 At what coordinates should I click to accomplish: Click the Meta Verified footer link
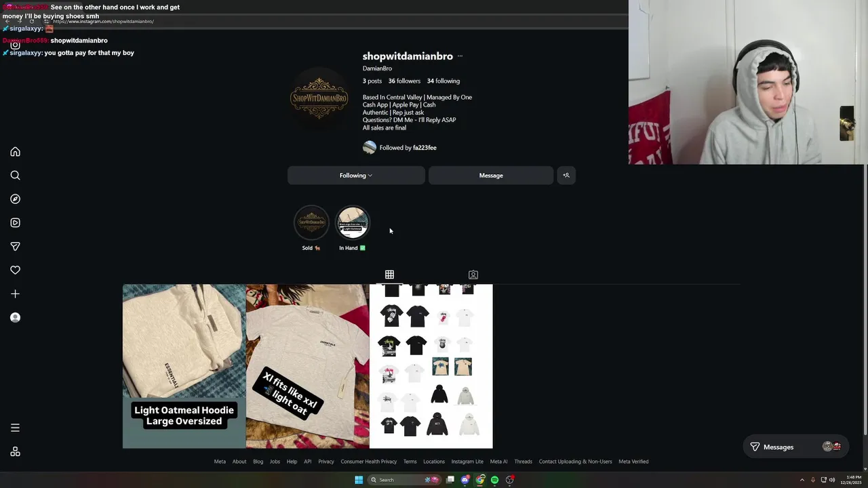coord(633,462)
